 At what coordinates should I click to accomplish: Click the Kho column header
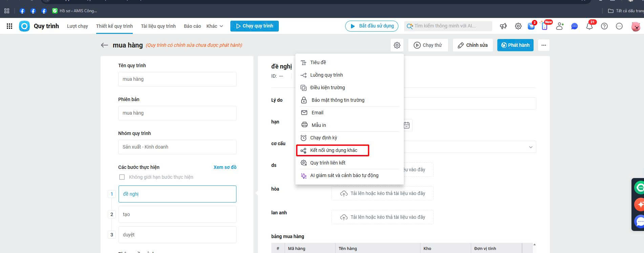click(x=445, y=248)
